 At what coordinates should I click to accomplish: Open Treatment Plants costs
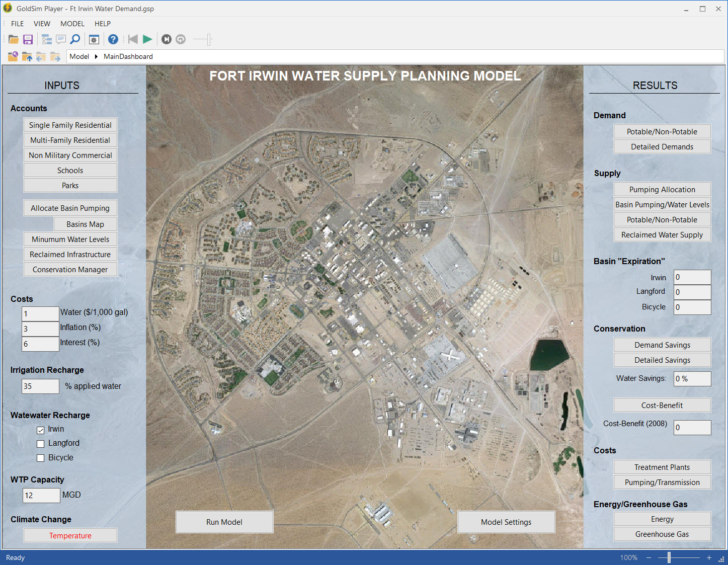coord(662,467)
